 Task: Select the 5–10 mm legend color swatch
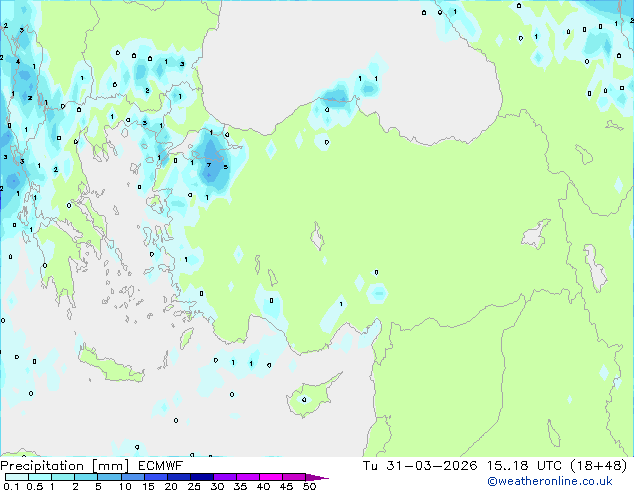[109, 477]
